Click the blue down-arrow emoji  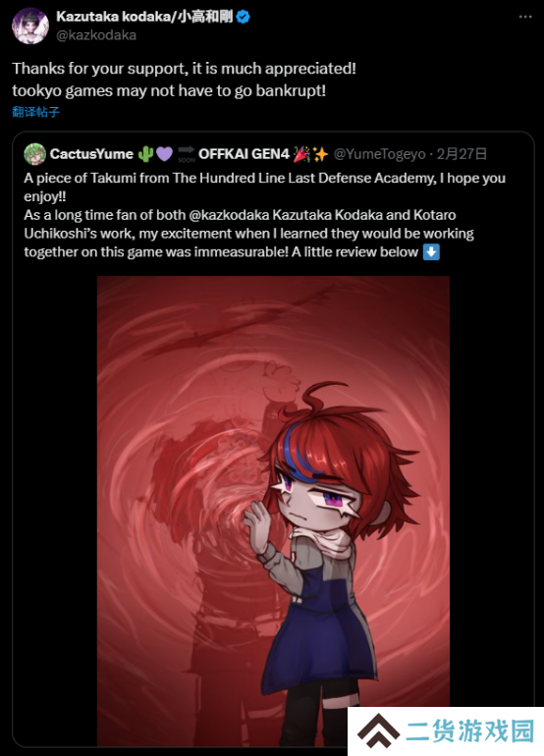(431, 251)
